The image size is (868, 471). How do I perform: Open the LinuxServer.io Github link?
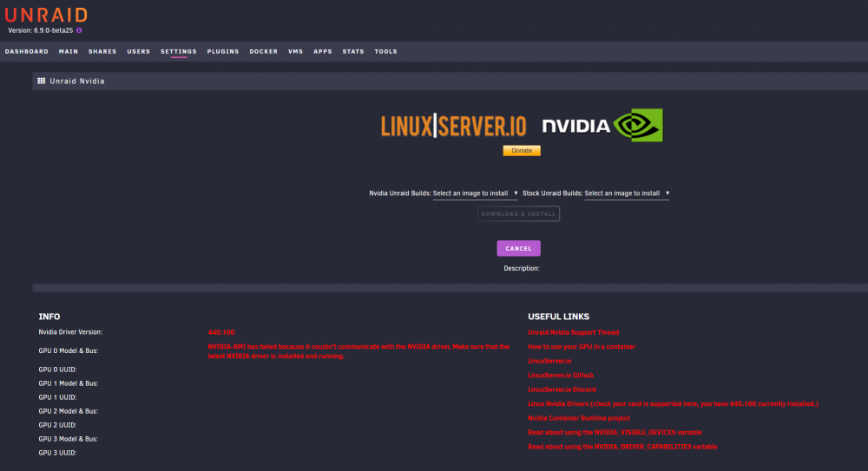561,376
